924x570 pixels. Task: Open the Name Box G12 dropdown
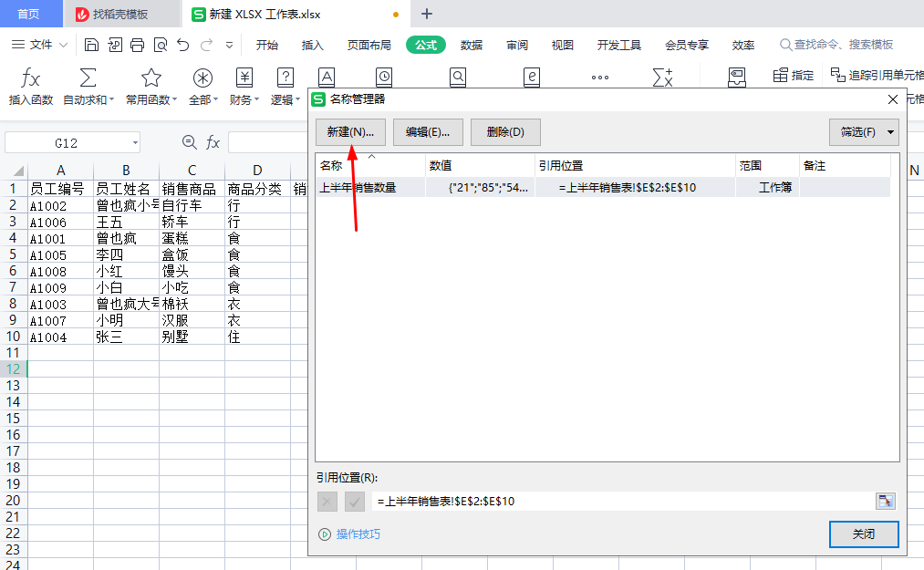(136, 142)
